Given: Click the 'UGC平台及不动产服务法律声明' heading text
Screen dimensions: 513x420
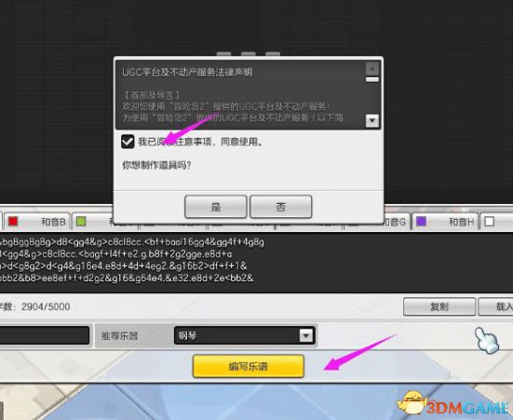Looking at the screenshot, I should coord(187,72).
